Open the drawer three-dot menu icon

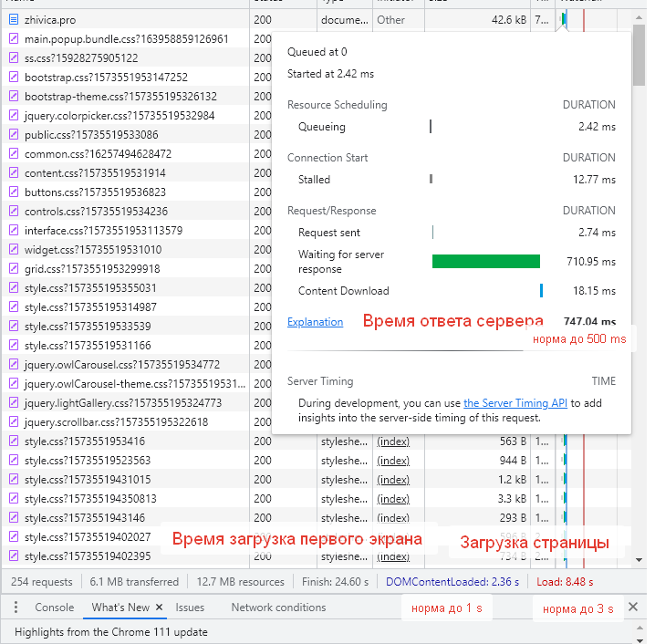(x=16, y=608)
